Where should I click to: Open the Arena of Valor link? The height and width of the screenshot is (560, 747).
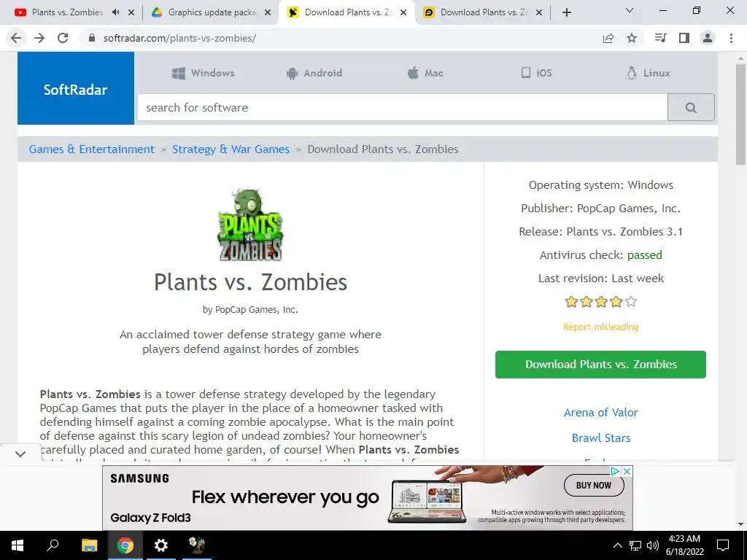point(601,413)
